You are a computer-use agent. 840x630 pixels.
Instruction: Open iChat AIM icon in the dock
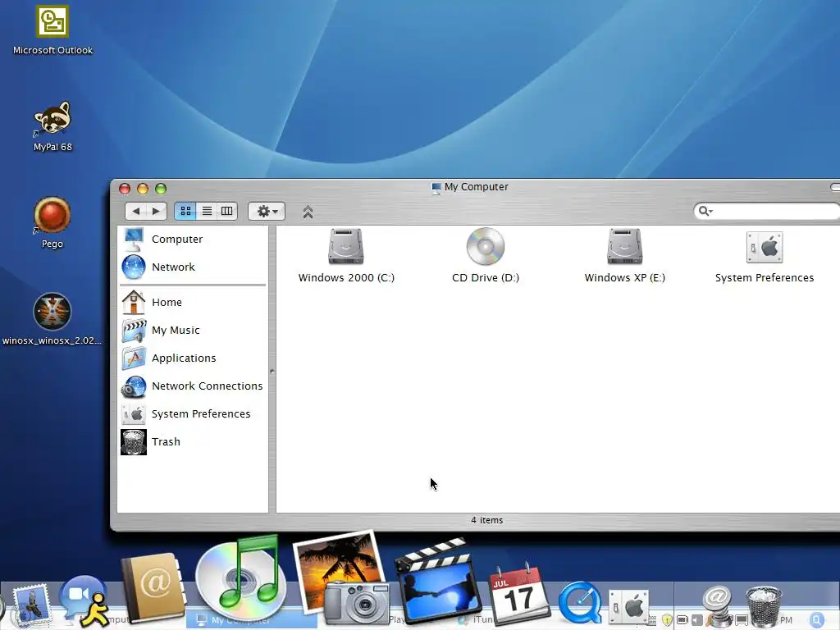pos(84,600)
